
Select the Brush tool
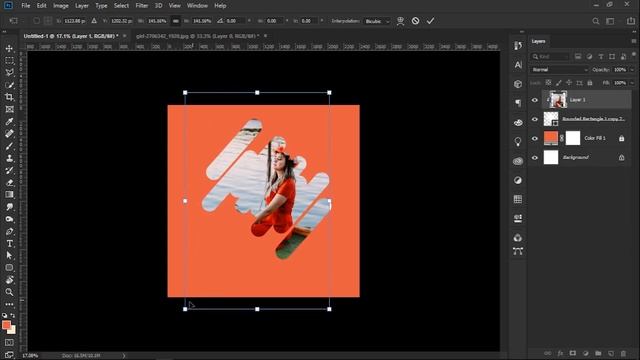[x=9, y=146]
